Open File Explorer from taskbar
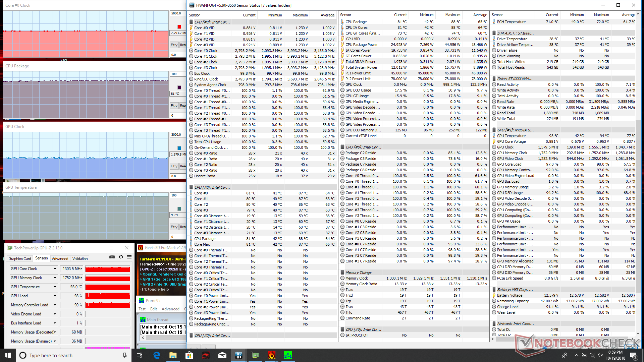644x362 pixels. tap(173, 355)
